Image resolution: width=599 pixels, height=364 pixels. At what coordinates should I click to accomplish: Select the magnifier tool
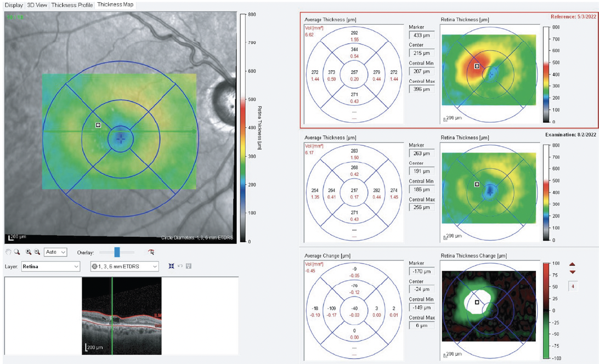click(x=16, y=252)
